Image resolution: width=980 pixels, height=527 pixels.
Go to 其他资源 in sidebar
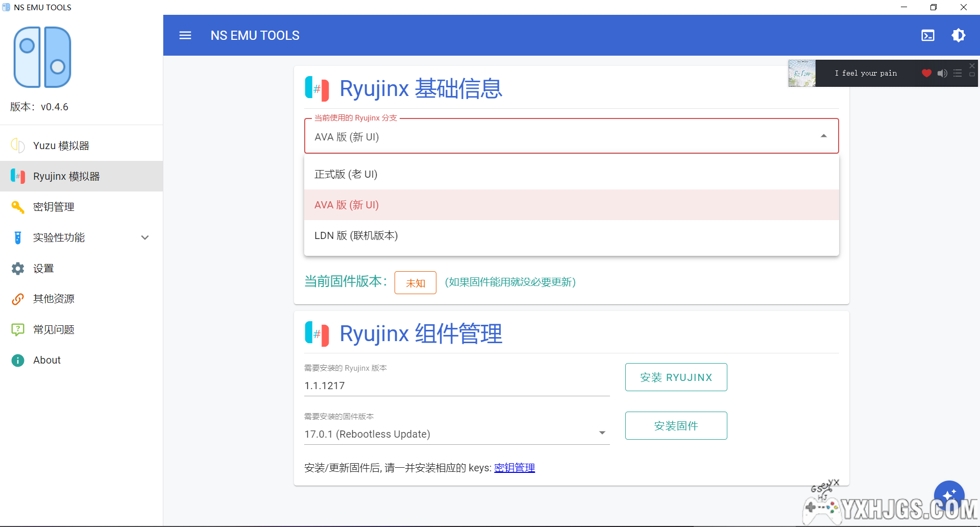pyautogui.click(x=54, y=299)
